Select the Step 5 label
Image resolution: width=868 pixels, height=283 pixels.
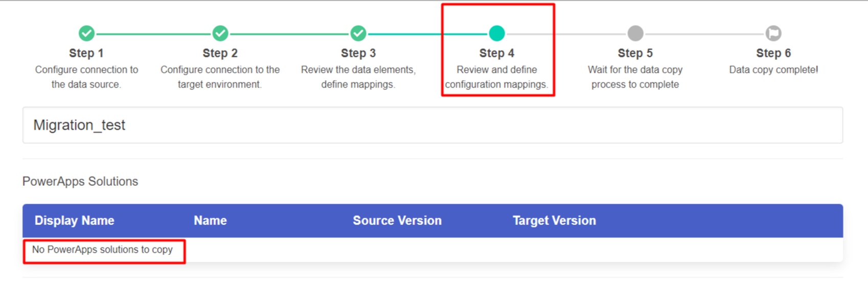click(x=635, y=53)
